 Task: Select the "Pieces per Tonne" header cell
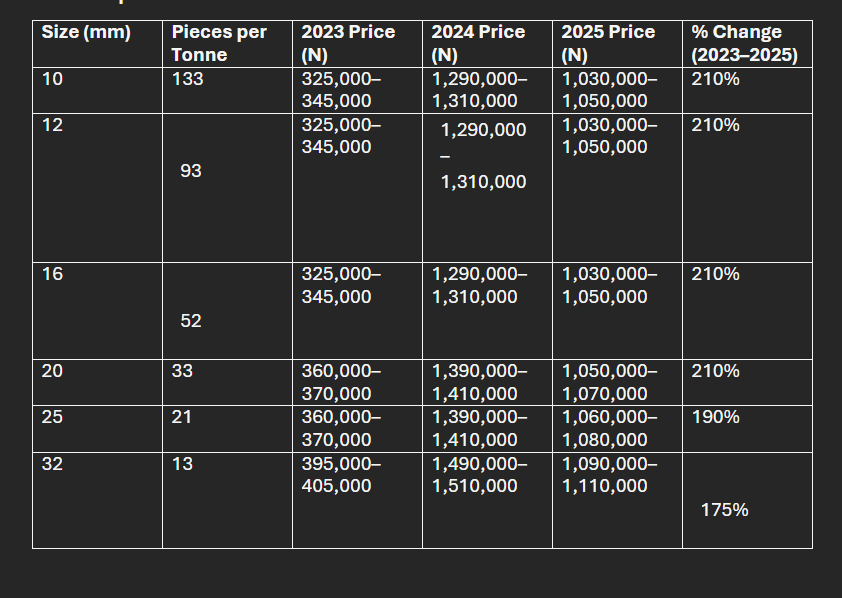click(x=219, y=43)
